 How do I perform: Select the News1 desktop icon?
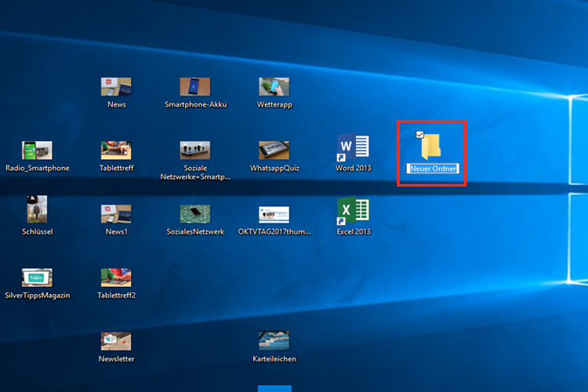point(116,214)
